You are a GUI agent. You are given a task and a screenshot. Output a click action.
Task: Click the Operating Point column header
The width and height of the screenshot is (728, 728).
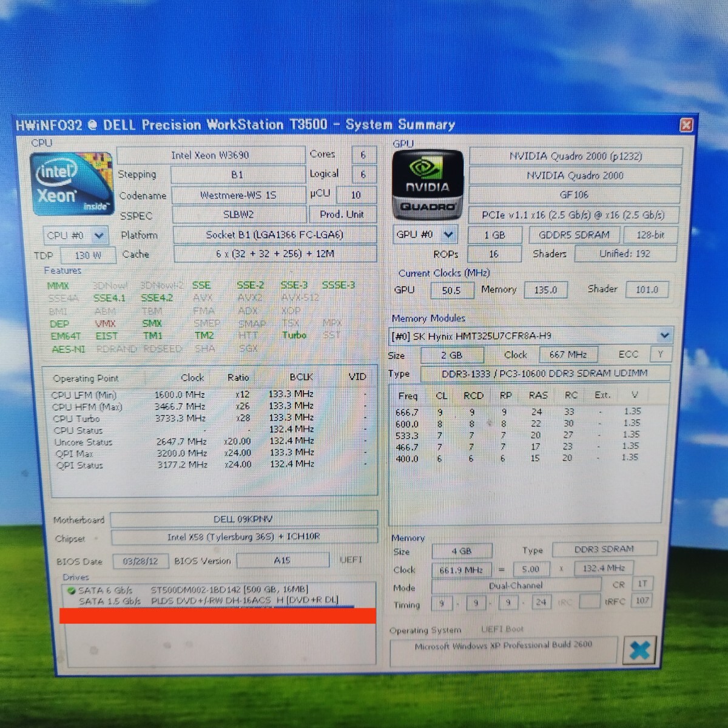[86, 378]
